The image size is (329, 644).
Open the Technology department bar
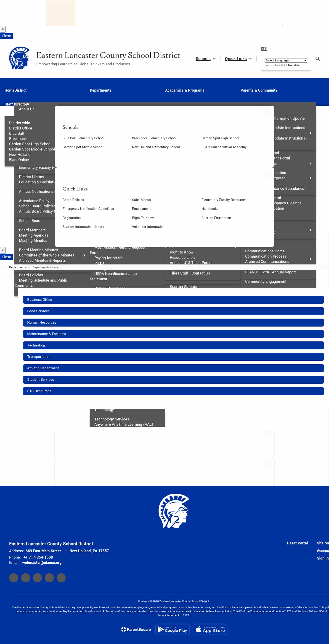click(173, 345)
